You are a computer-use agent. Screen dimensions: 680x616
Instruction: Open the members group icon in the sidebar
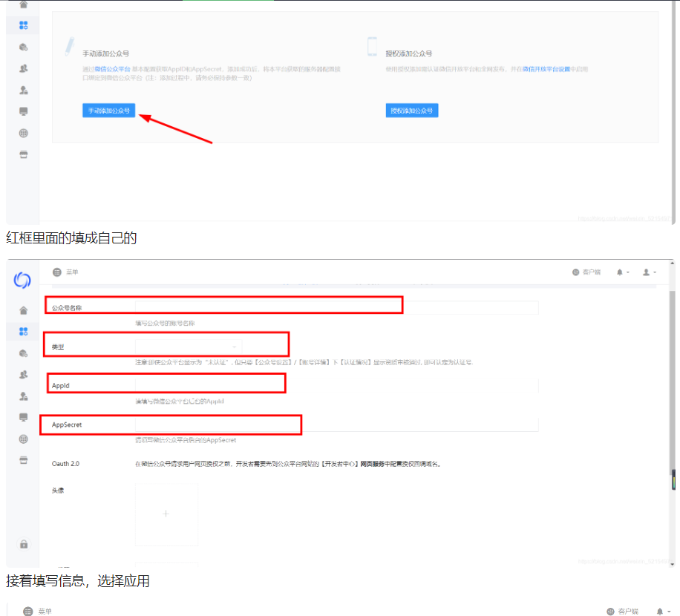[22, 67]
